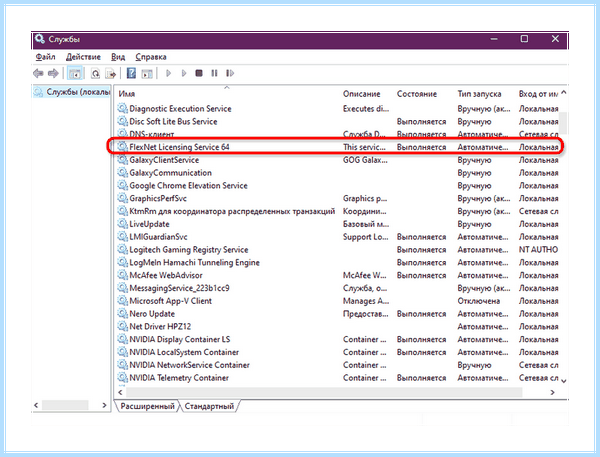
Task: Switch to the Стандартный tab
Action: [x=209, y=406]
